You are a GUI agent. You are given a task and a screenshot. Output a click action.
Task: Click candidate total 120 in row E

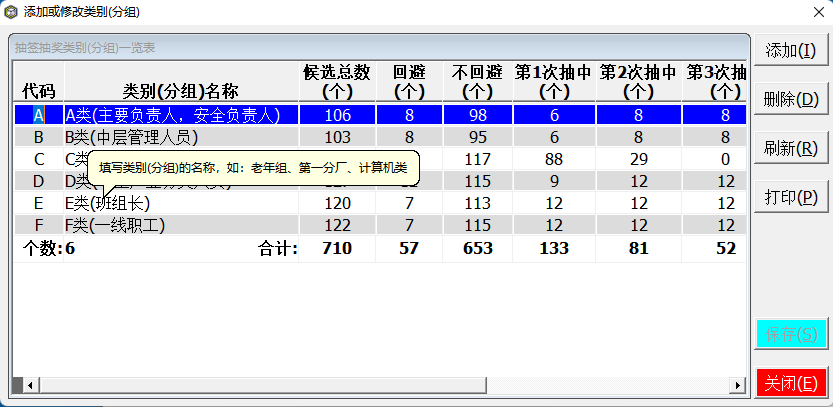337,204
